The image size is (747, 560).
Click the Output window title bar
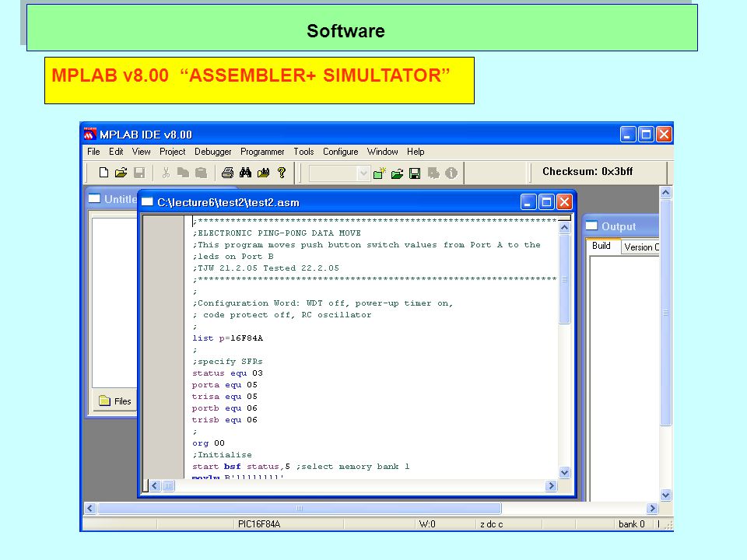coord(621,226)
